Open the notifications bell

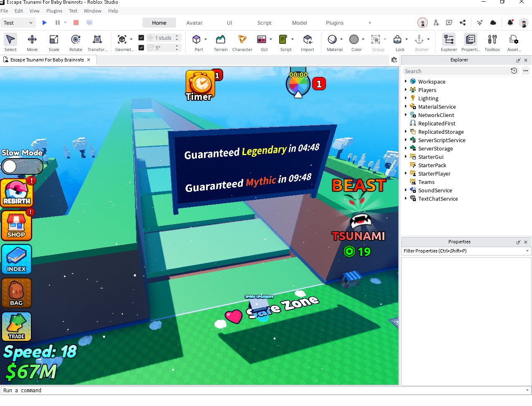point(510,23)
